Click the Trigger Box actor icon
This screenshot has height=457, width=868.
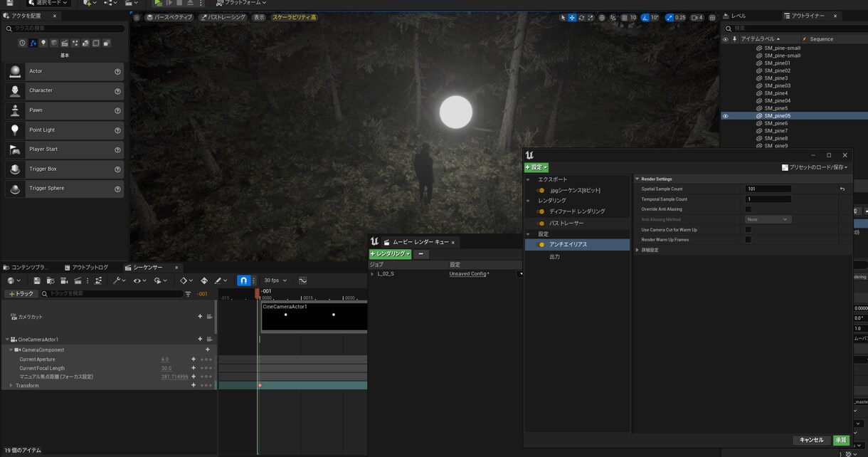[x=15, y=169]
